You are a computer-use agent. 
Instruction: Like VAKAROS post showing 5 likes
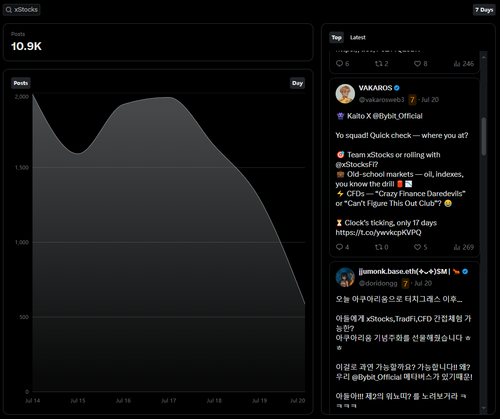point(417,247)
